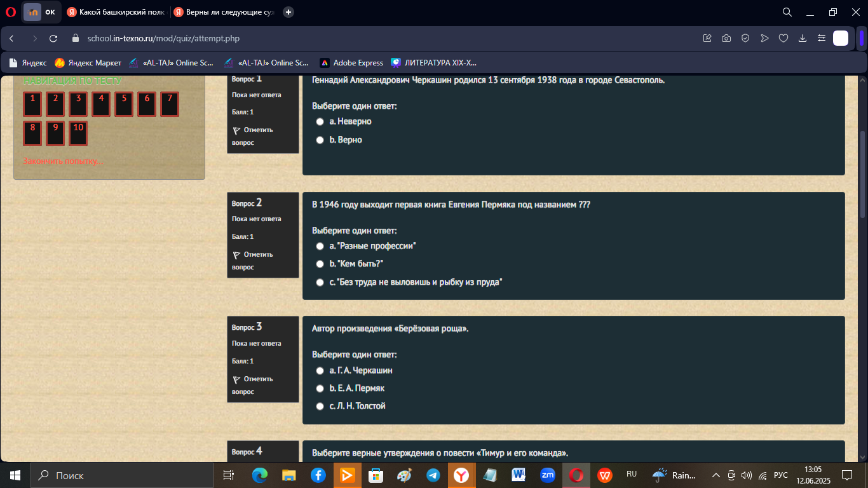Add page to bookmarks with heart icon

[x=783, y=39]
